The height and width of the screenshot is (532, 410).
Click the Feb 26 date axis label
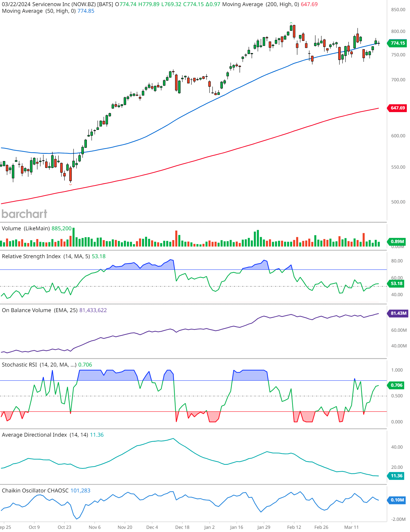click(321, 527)
